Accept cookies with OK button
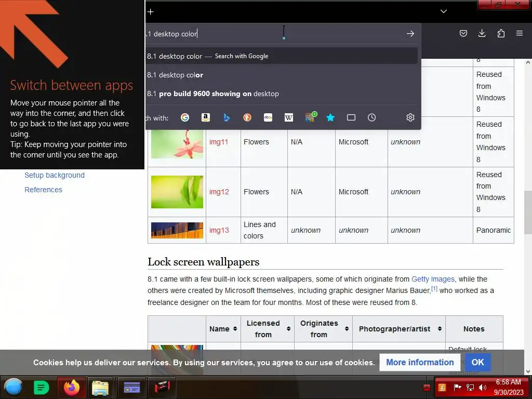 478,362
